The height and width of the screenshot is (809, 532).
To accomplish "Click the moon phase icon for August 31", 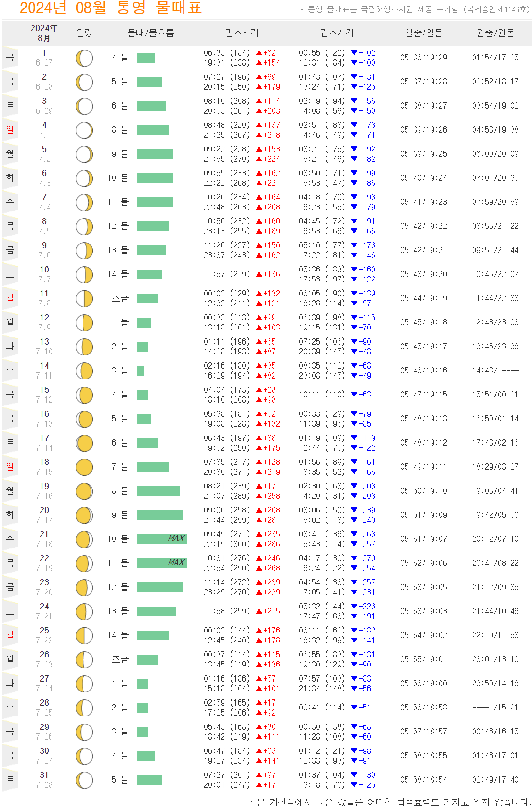I will tap(84, 780).
